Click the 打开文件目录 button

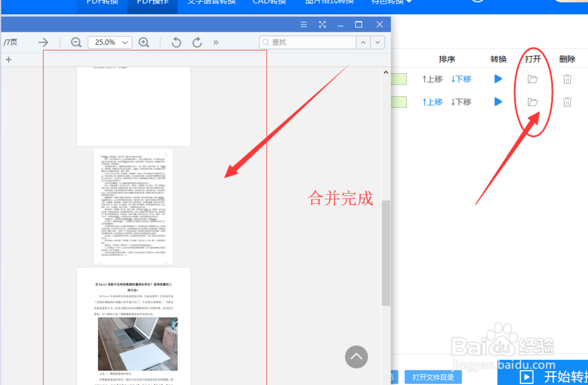[433, 377]
